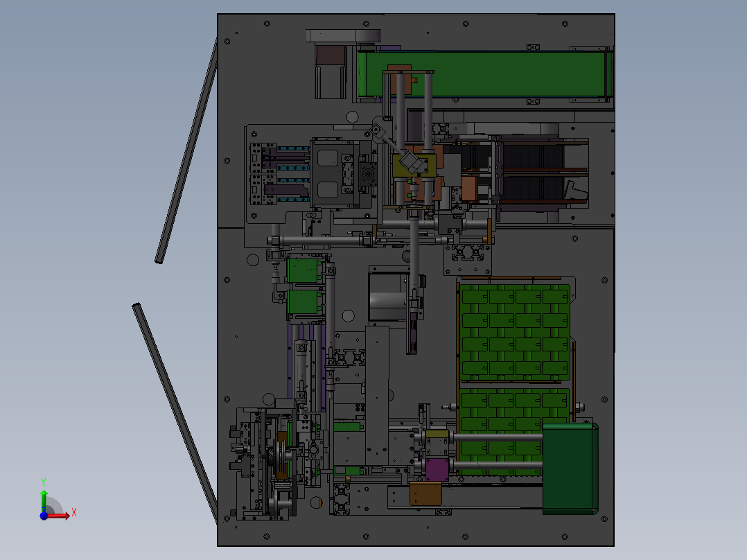Select the dark green motor cover

[569, 469]
